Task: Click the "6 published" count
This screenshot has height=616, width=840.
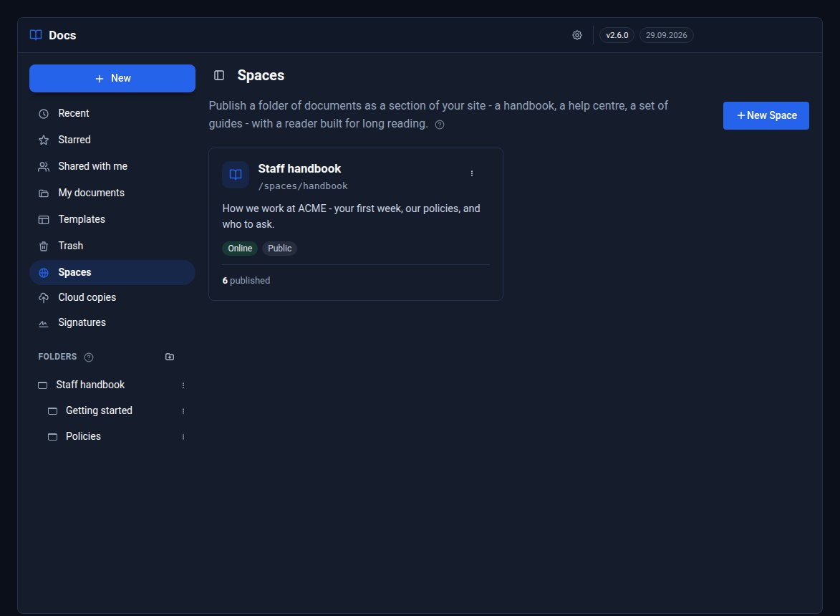Action: pyautogui.click(x=246, y=281)
